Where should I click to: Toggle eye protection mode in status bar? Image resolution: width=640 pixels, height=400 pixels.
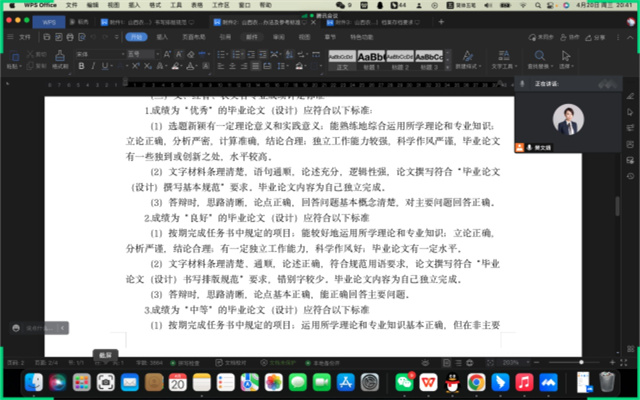tap(426, 362)
